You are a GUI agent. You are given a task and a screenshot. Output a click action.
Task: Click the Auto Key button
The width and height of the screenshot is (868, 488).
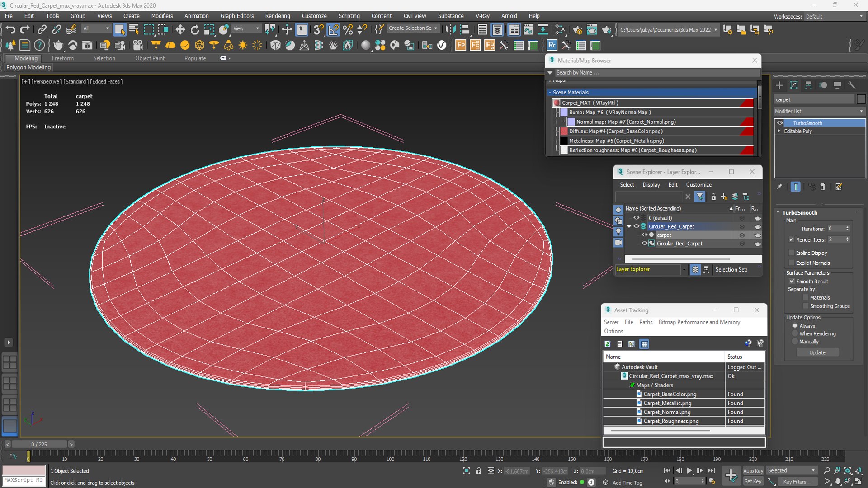(x=753, y=471)
